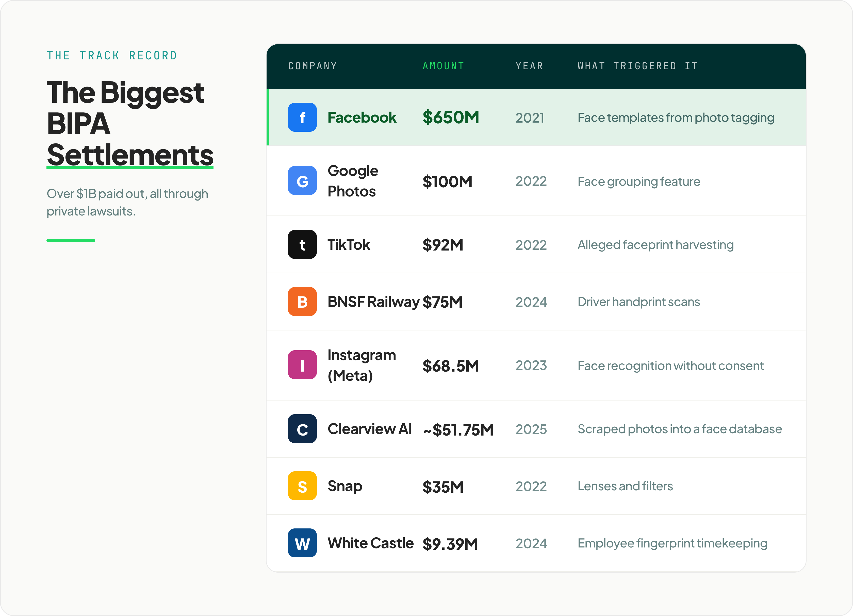The width and height of the screenshot is (853, 616).
Task: Click 'Alleged faceprint harvesting' text
Action: [655, 245]
